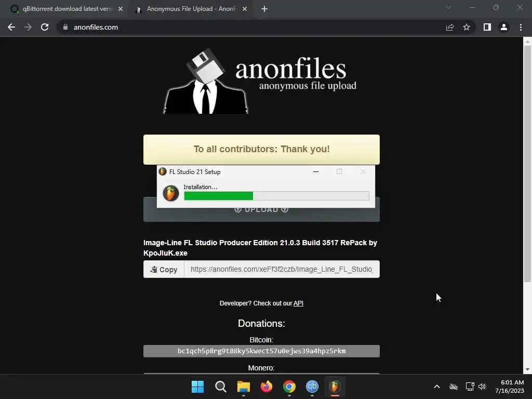This screenshot has height=399, width=532.
Task: Bookmark this tab with star icon
Action: (467, 27)
